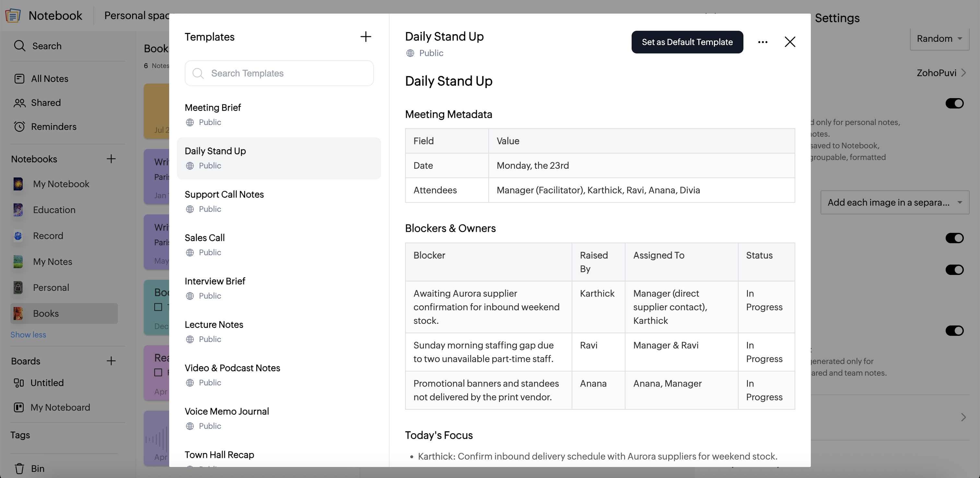Open Shared notes via people icon
This screenshot has height=478, width=980.
[19, 103]
